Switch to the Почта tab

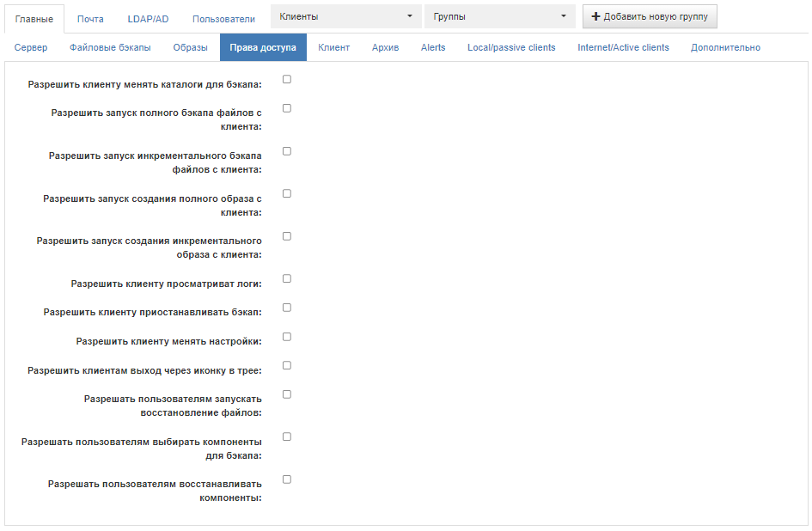pyautogui.click(x=90, y=19)
